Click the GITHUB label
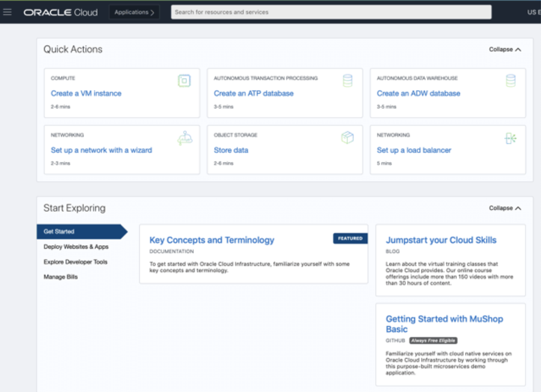Screen dimensions: 541x392 click(x=396, y=340)
